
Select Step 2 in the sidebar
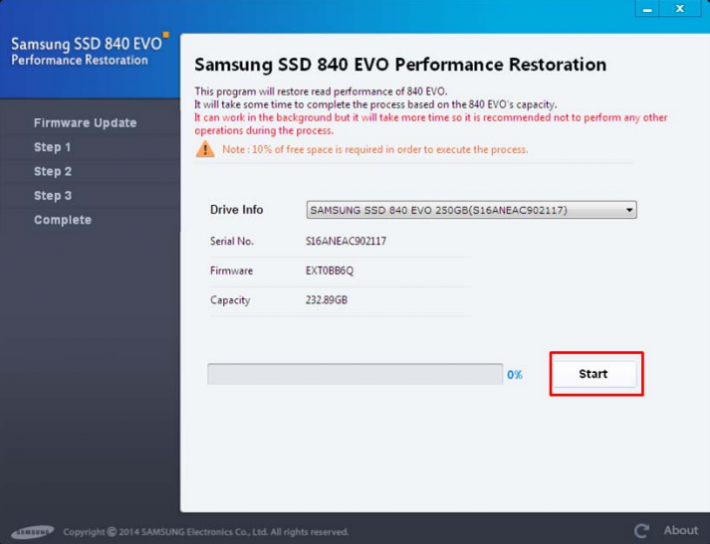[53, 172]
